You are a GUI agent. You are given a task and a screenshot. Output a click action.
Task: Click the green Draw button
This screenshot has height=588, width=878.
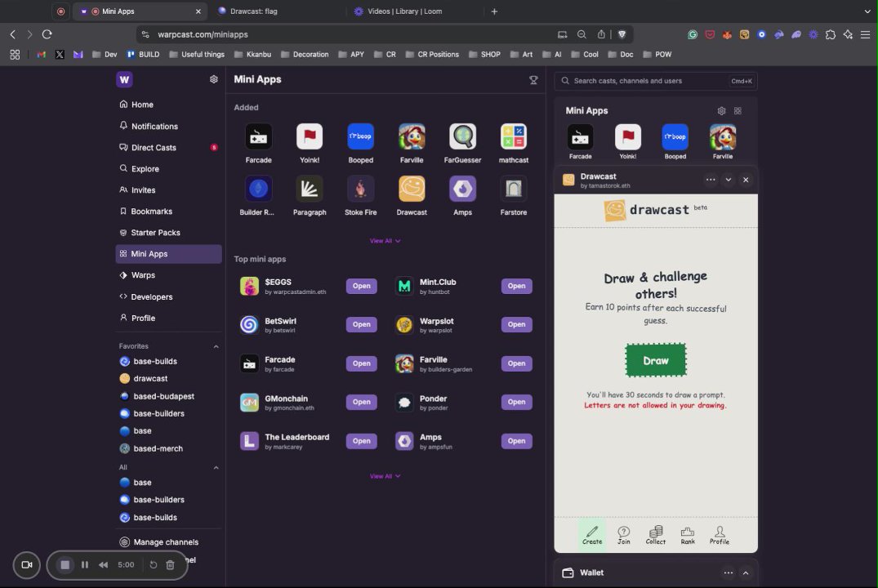point(656,360)
